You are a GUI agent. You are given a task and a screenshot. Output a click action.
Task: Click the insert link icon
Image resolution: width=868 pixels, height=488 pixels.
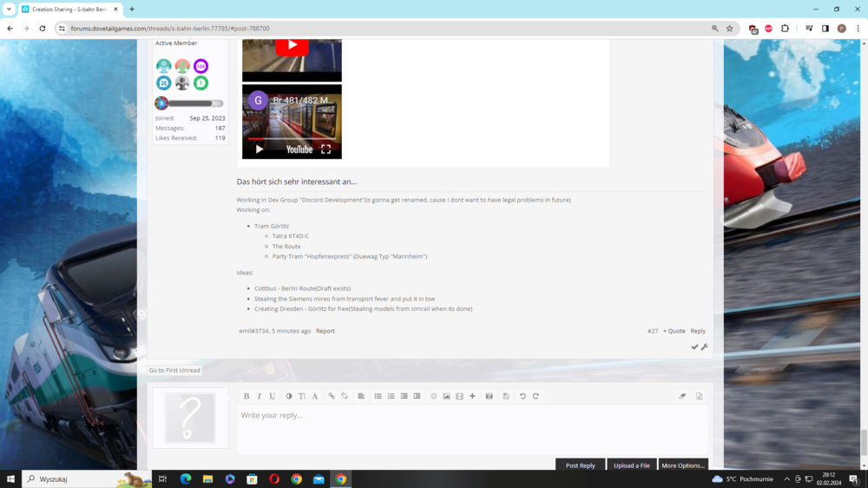pos(332,396)
